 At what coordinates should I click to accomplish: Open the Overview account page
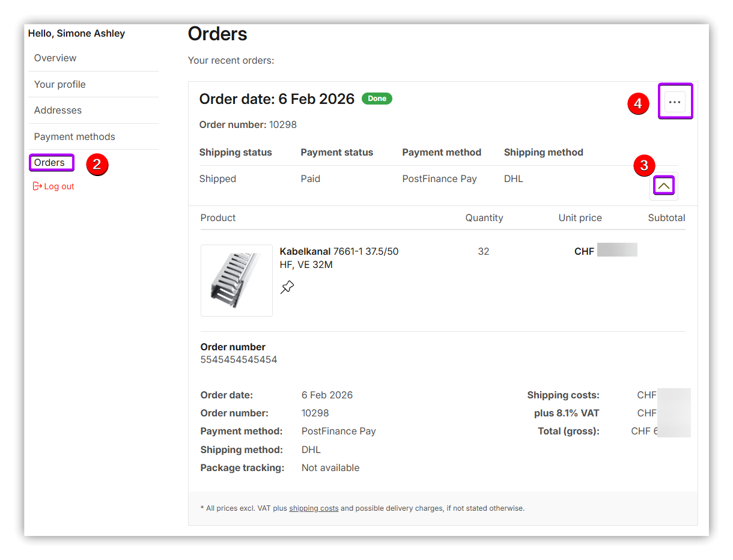coord(55,58)
